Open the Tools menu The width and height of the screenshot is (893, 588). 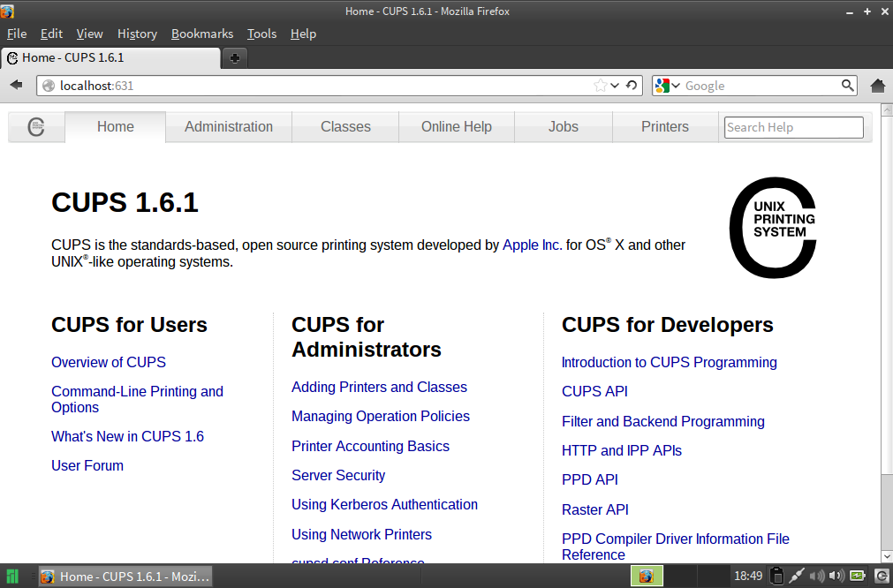click(261, 34)
